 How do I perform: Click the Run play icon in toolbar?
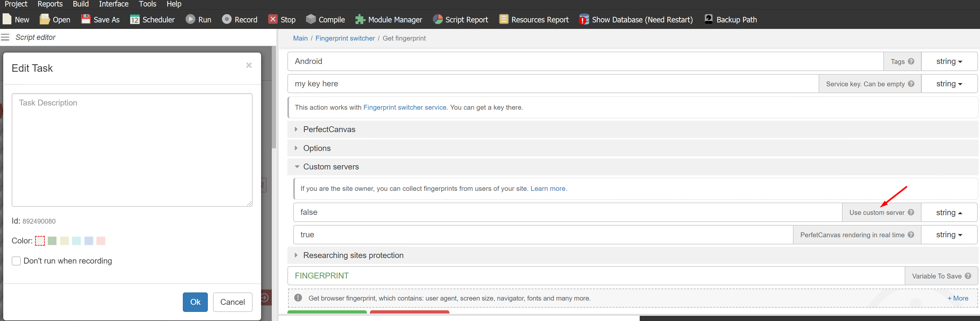[x=190, y=19]
